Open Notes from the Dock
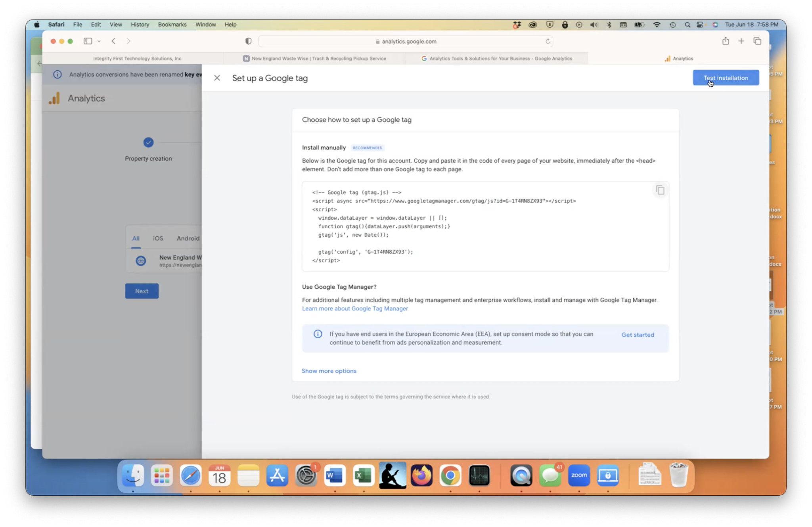The image size is (812, 527). pyautogui.click(x=248, y=475)
